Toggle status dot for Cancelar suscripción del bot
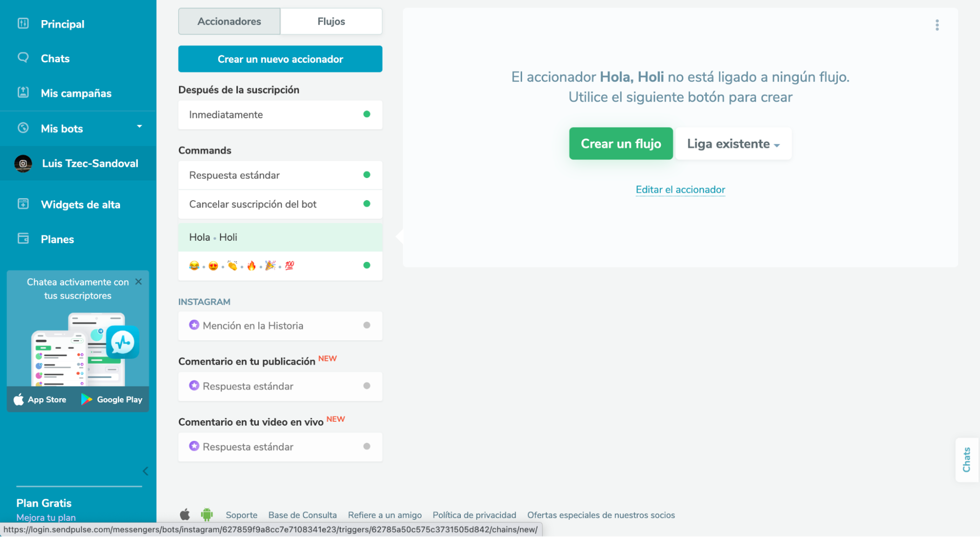This screenshot has width=980, height=537. pyautogui.click(x=367, y=204)
